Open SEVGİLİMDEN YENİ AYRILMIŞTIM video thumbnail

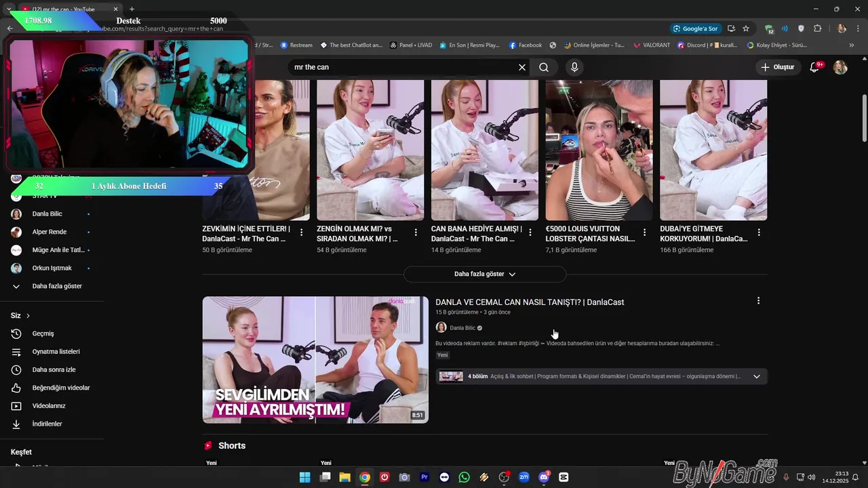pyautogui.click(x=315, y=360)
